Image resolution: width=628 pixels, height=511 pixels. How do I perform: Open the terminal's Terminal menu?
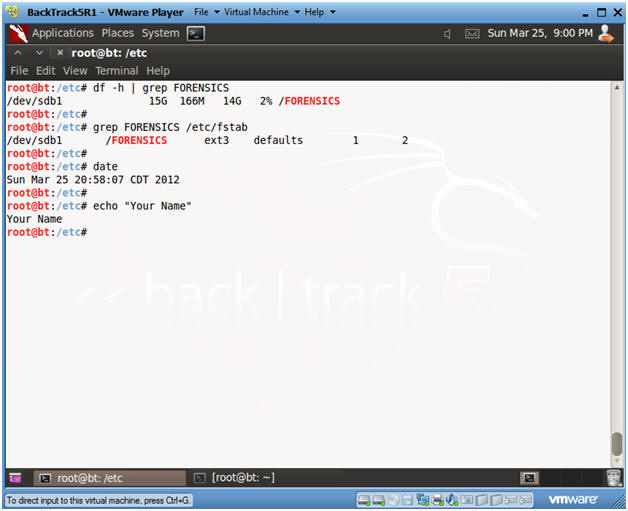click(x=117, y=71)
